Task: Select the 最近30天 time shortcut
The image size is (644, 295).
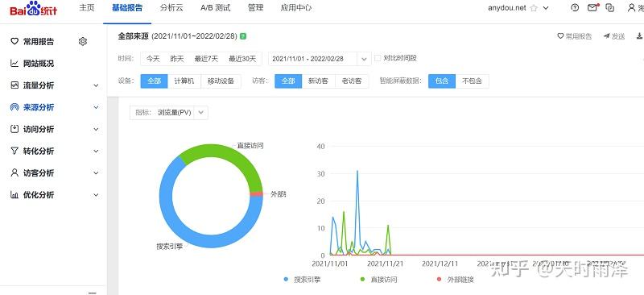Action: (242, 59)
